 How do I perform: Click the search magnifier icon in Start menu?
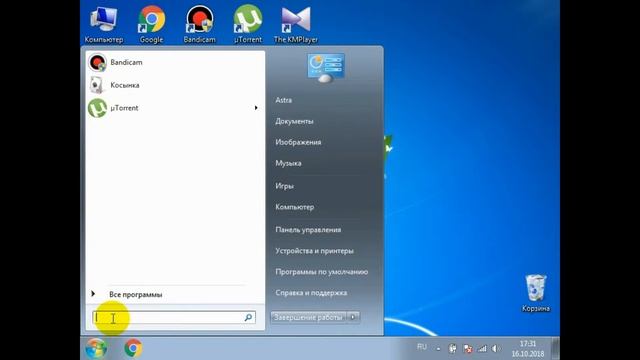pyautogui.click(x=248, y=317)
